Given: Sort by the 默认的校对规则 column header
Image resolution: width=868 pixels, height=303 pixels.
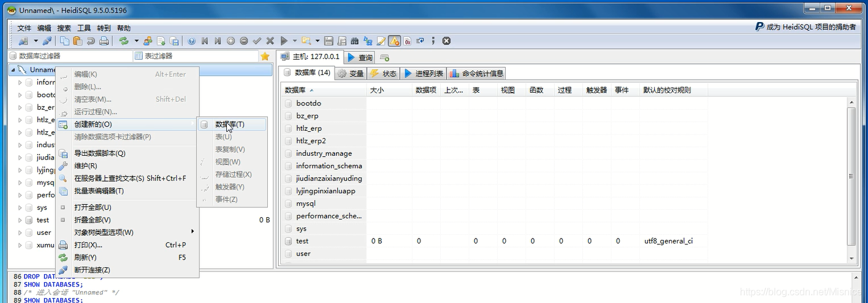Looking at the screenshot, I should [674, 90].
